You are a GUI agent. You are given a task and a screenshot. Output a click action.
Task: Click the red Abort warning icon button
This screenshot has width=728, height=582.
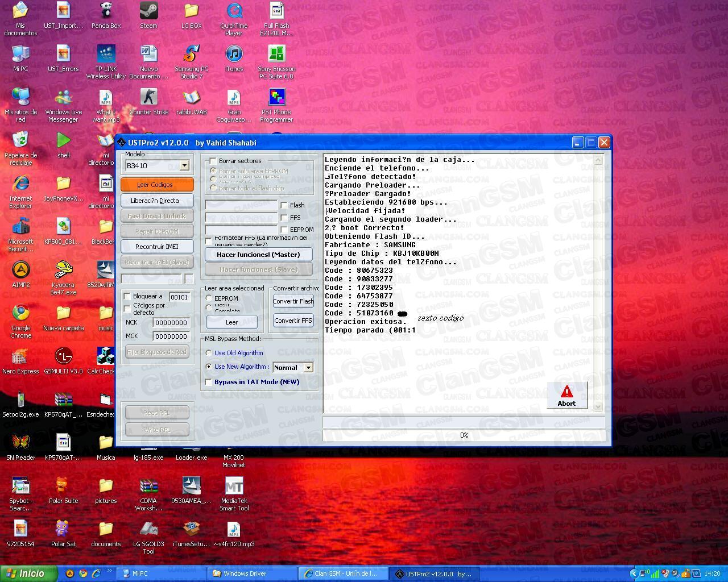coord(566,395)
